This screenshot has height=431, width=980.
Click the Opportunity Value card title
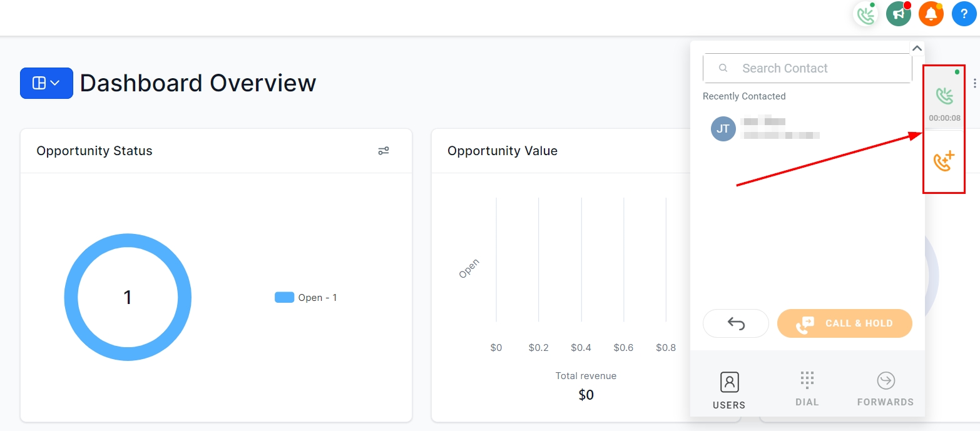tap(502, 151)
